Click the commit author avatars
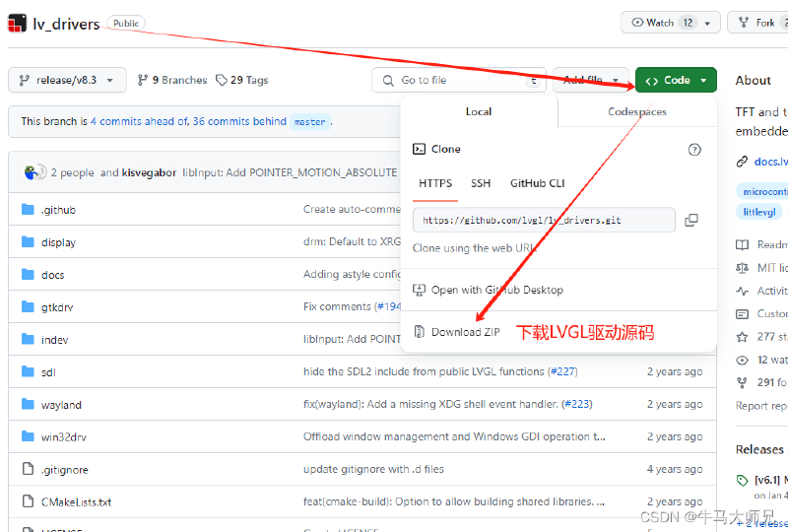Image resolution: width=788 pixels, height=532 pixels. point(35,172)
